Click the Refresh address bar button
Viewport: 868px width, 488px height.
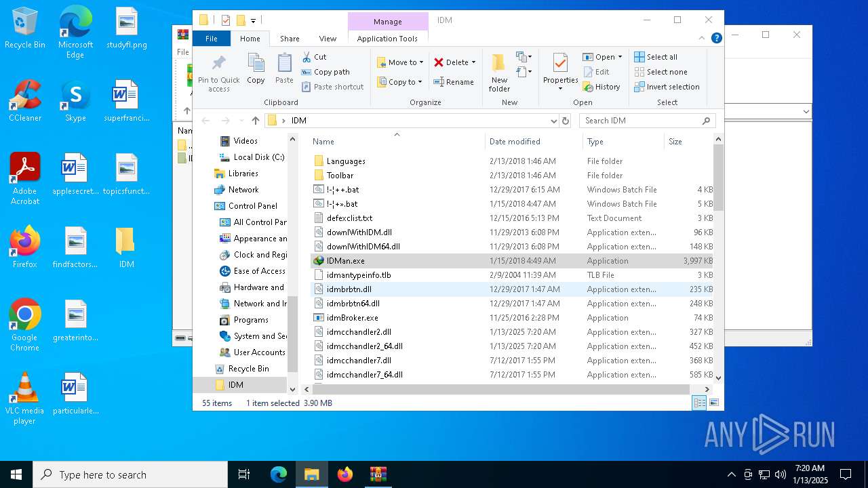(x=566, y=121)
